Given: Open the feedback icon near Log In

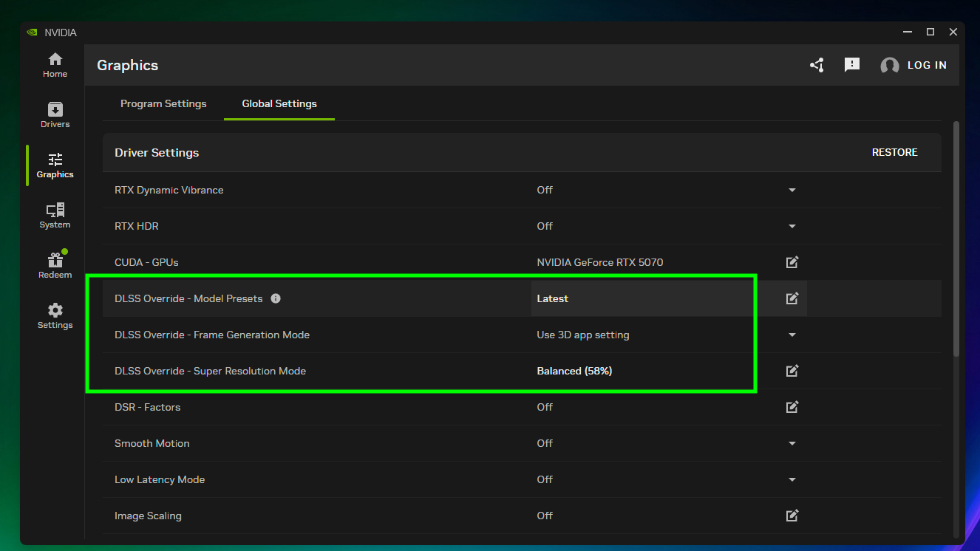Looking at the screenshot, I should (851, 65).
